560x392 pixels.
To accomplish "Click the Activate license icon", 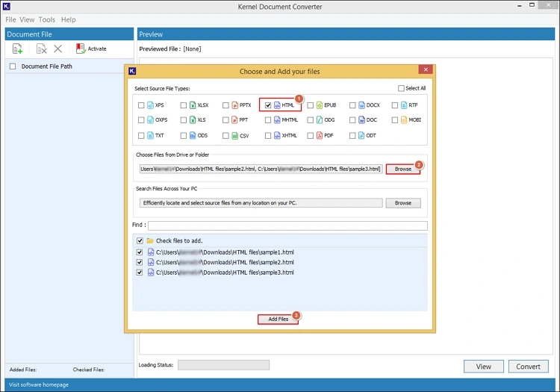I will point(81,49).
